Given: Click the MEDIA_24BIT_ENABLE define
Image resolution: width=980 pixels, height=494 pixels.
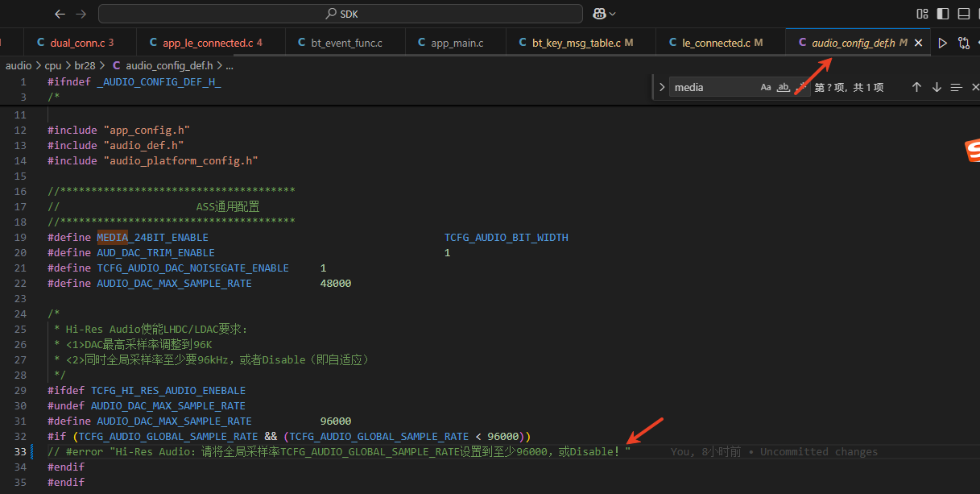Looking at the screenshot, I should pos(153,238).
